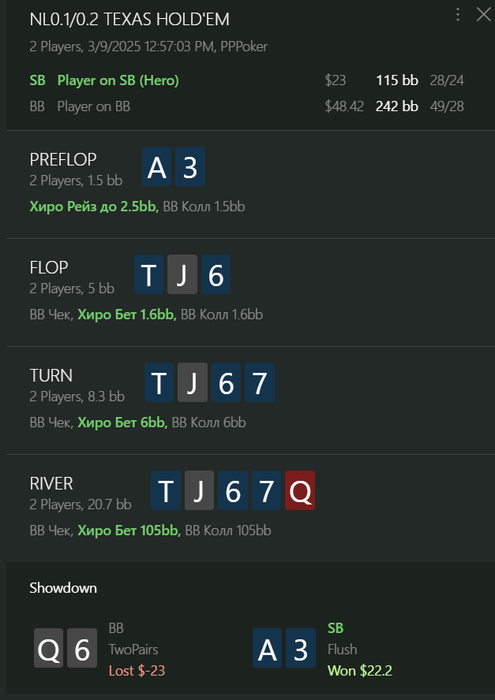Select SB's Ace card in Showdown
495x700 pixels.
267,648
